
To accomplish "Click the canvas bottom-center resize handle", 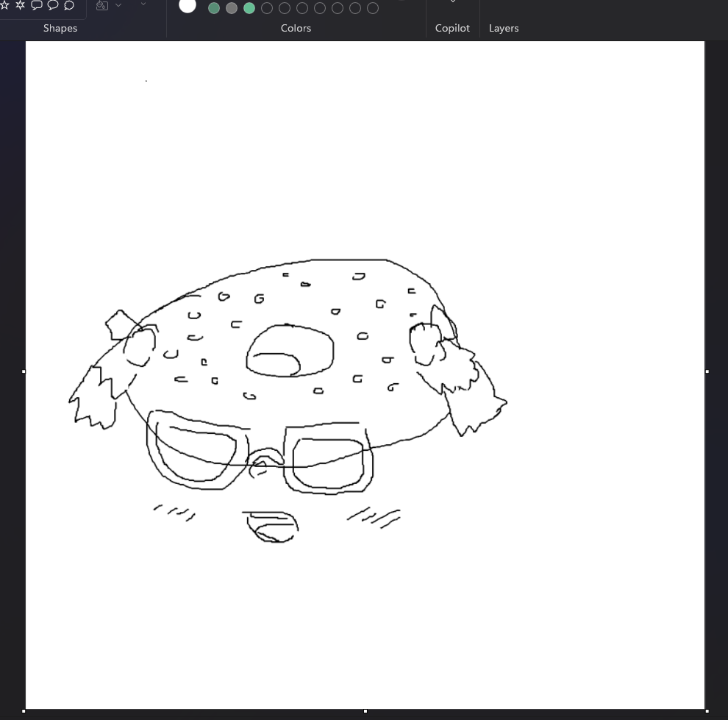I will pos(365,711).
